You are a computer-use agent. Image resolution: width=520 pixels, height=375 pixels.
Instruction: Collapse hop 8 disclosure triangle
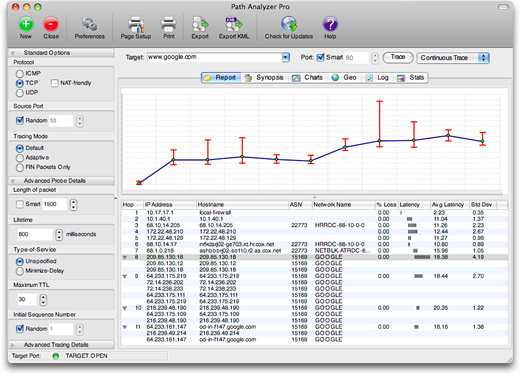tap(125, 257)
